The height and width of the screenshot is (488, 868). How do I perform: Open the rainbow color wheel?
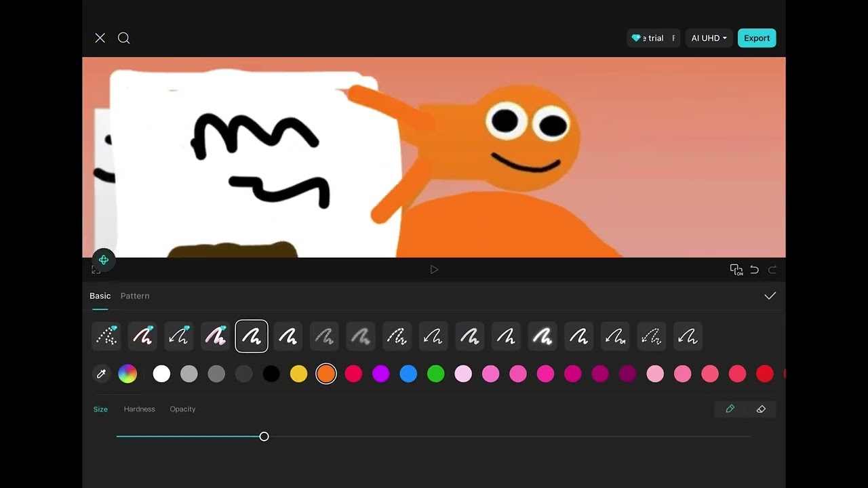click(x=127, y=373)
